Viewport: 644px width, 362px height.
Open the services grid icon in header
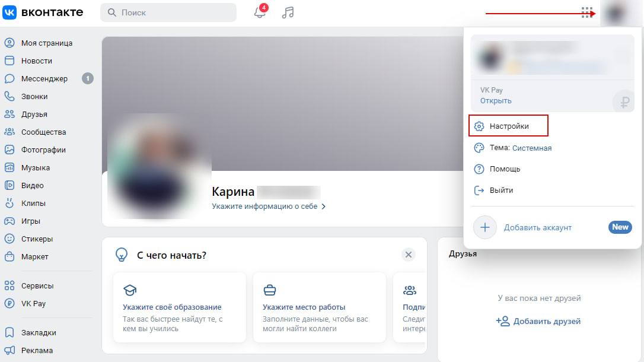point(587,12)
